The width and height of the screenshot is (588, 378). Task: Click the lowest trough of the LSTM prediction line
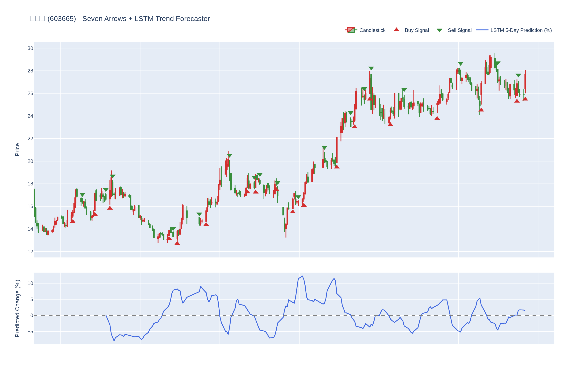(114, 340)
